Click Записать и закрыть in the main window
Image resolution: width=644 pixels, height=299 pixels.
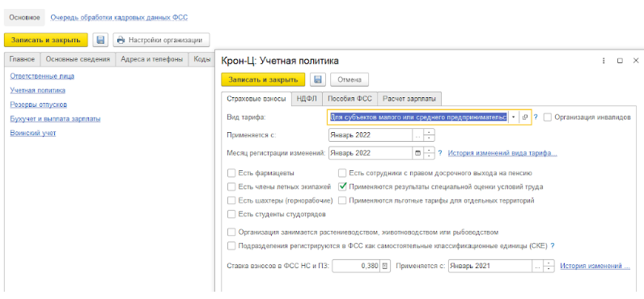coord(46,40)
